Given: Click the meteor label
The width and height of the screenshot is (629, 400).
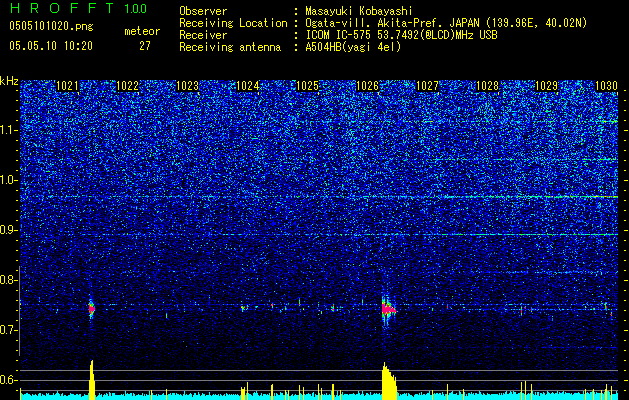Looking at the screenshot, I should click(x=142, y=31).
